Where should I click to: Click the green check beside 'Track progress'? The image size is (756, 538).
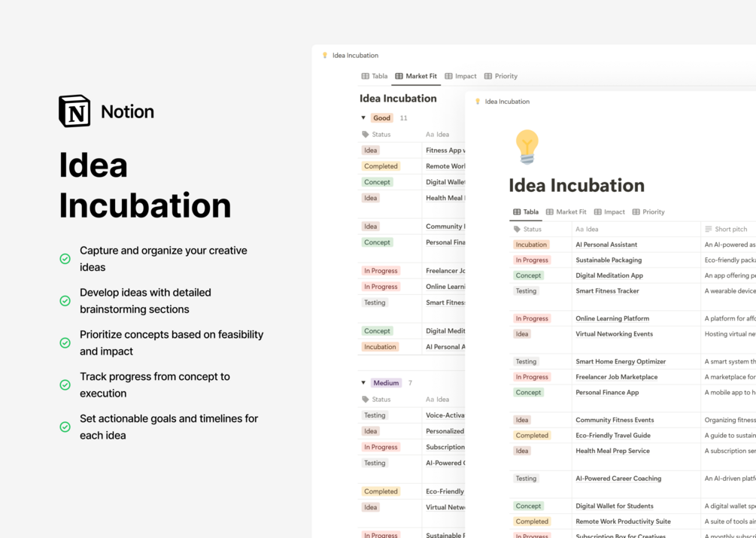65,385
